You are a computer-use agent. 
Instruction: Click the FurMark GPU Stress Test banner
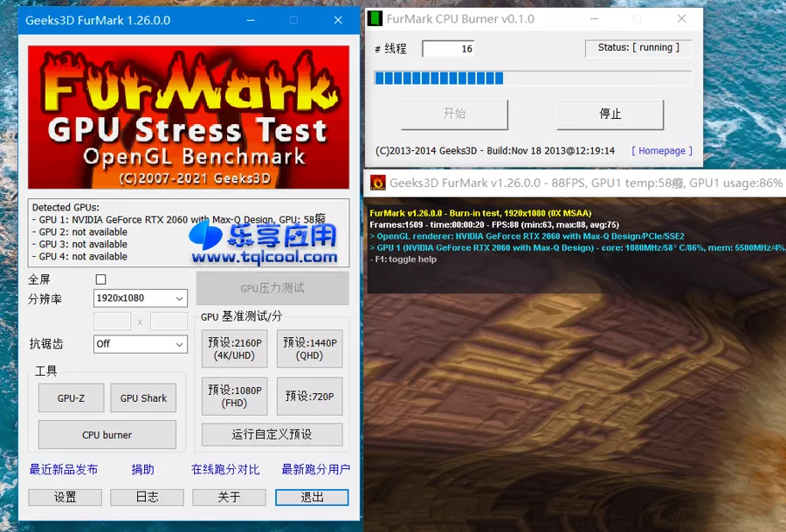[189, 117]
